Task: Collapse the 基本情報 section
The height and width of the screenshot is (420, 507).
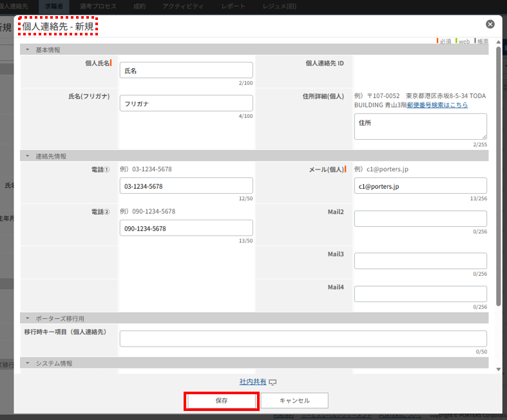Action: tap(28, 50)
